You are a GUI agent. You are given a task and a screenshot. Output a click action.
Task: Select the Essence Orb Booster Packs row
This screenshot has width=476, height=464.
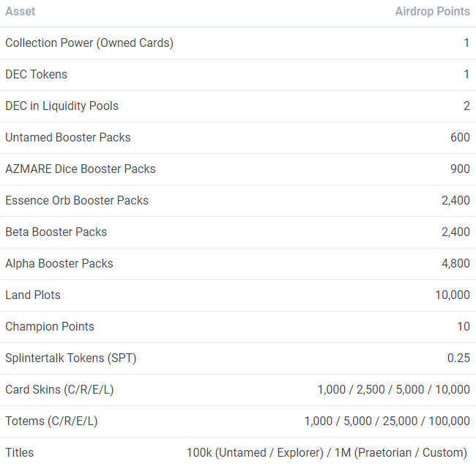[238, 201]
